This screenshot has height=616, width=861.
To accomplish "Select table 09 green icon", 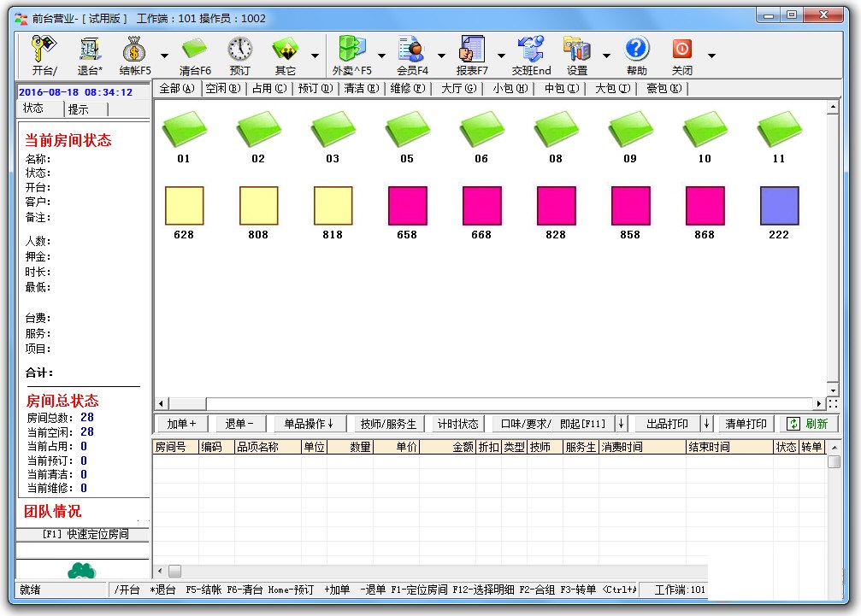I will point(630,130).
